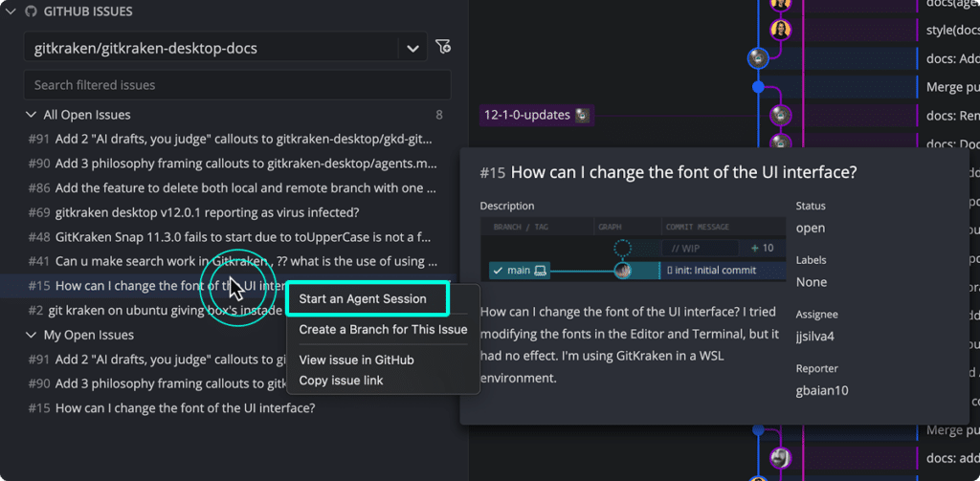Image resolution: width=980 pixels, height=481 pixels.
Task: Click the Search filtered issues field
Action: [x=237, y=85]
